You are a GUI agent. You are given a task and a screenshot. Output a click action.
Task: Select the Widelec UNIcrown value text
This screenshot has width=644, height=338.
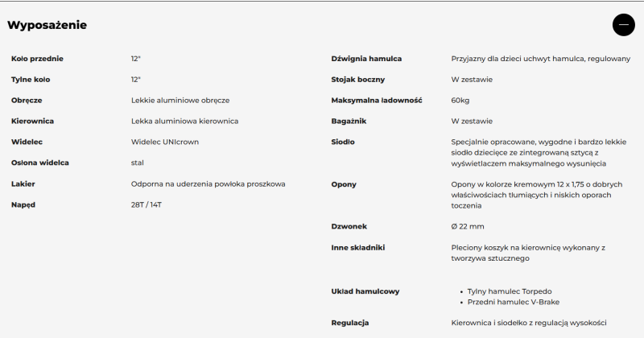pyautogui.click(x=164, y=142)
